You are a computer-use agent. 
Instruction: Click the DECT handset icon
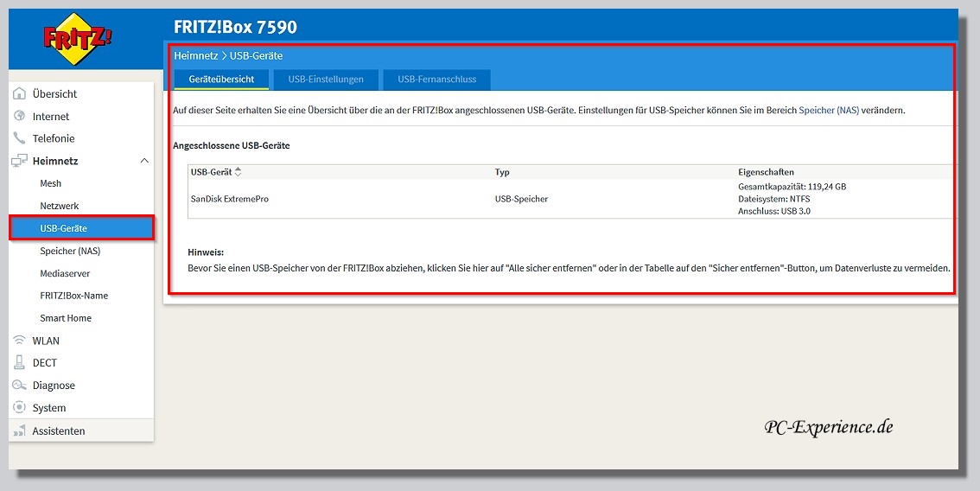point(20,363)
